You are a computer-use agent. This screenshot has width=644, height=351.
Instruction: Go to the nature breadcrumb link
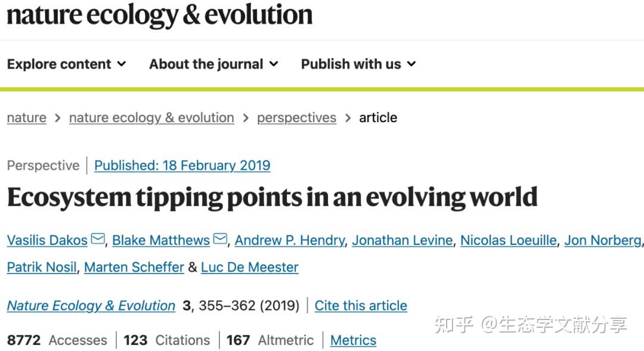coord(26,118)
